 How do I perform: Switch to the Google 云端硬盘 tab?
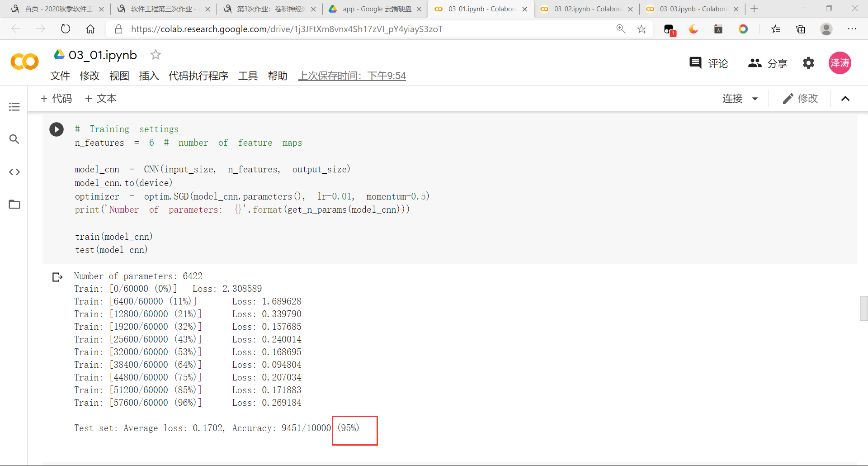coord(376,9)
